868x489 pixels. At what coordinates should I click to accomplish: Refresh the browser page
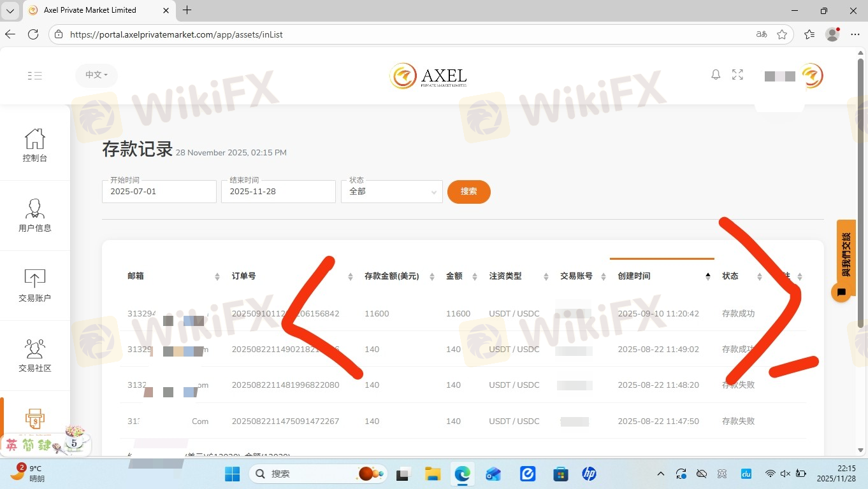[33, 34]
